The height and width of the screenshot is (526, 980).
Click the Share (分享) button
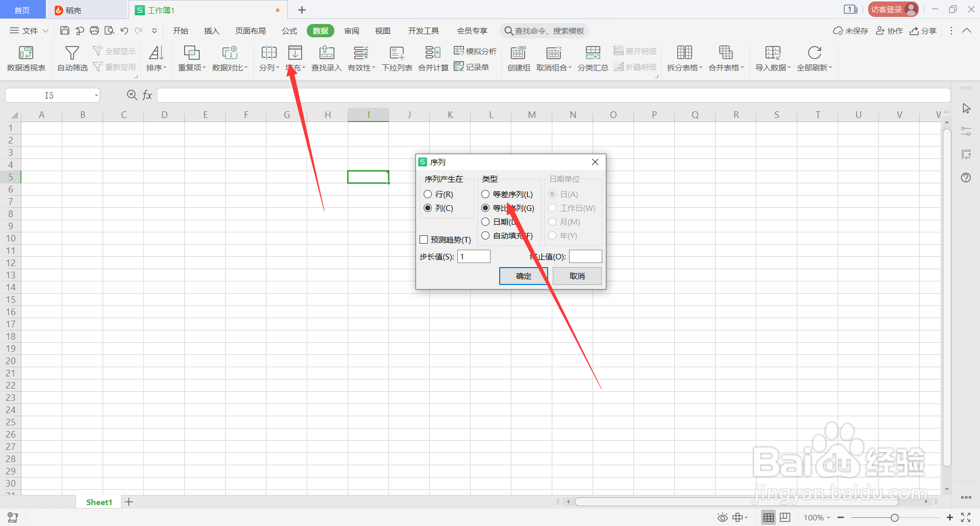coord(923,31)
